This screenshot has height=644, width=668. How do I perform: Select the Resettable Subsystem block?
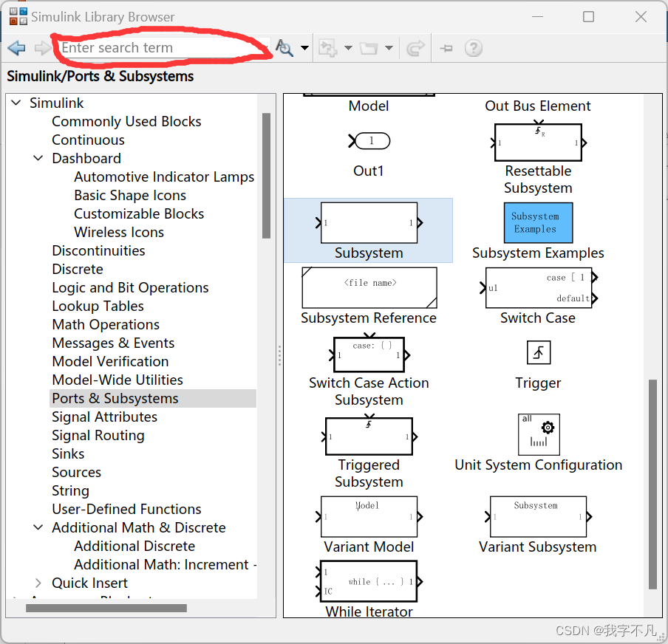(538, 143)
